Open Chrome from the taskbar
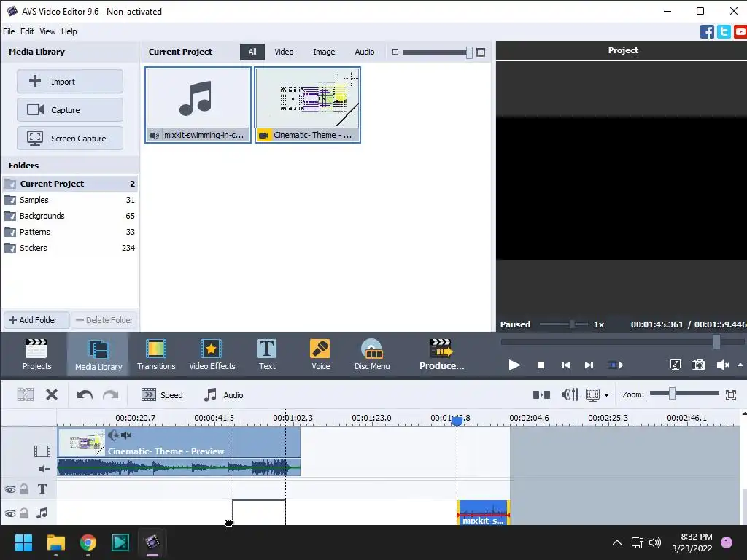747x560 pixels. coord(88,542)
